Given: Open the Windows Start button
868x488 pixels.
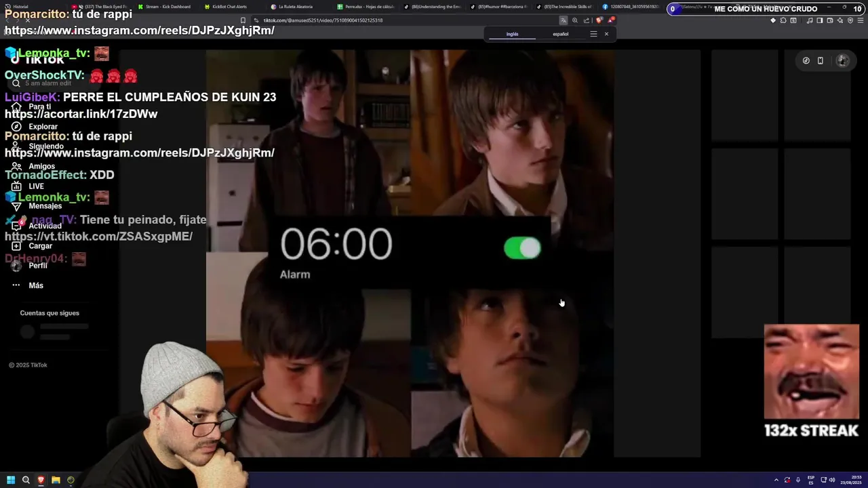Looking at the screenshot, I should (x=11, y=480).
